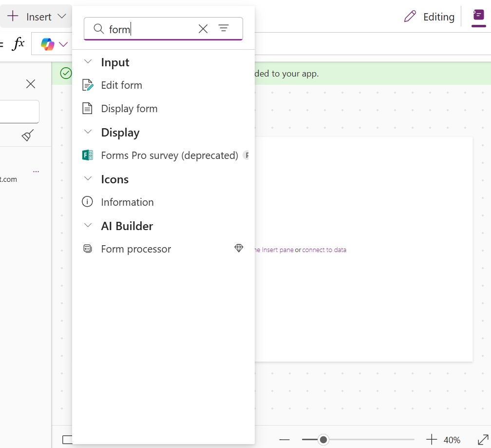491x448 pixels.
Task: Click the Forms Pro survey icon
Action: point(88,156)
